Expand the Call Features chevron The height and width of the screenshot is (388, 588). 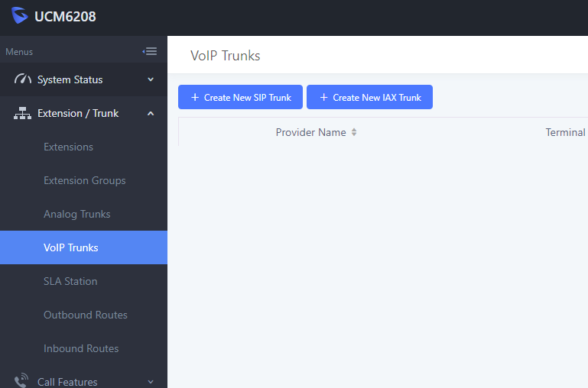[151, 382]
